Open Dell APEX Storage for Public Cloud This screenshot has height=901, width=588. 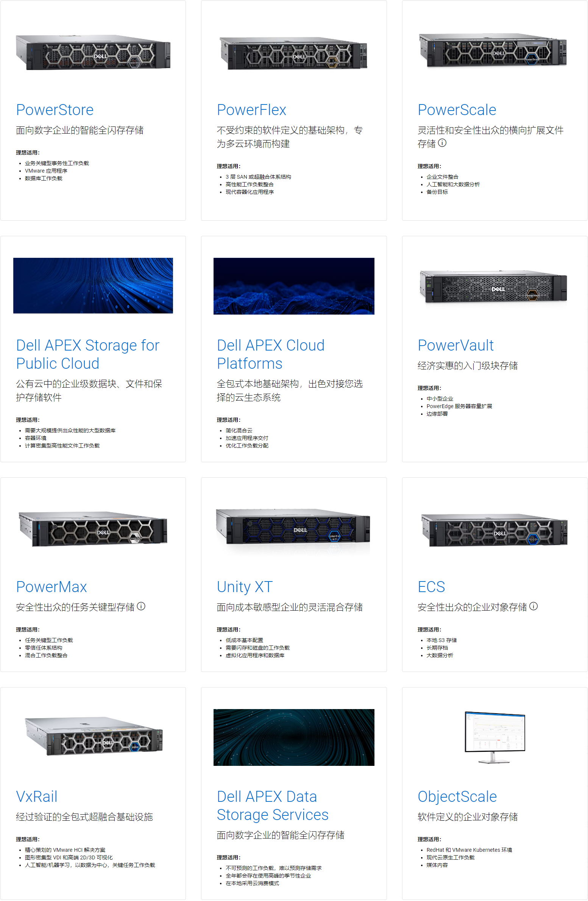pos(87,354)
